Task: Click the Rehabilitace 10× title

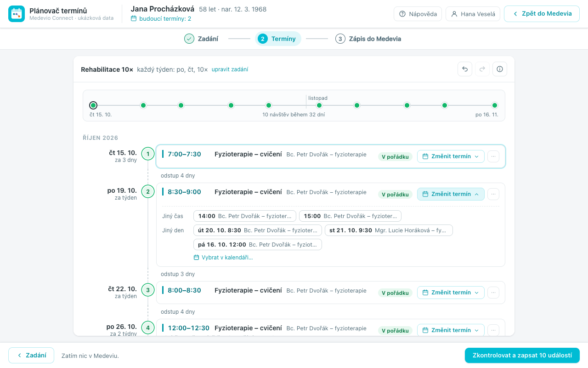Action: coord(107,69)
